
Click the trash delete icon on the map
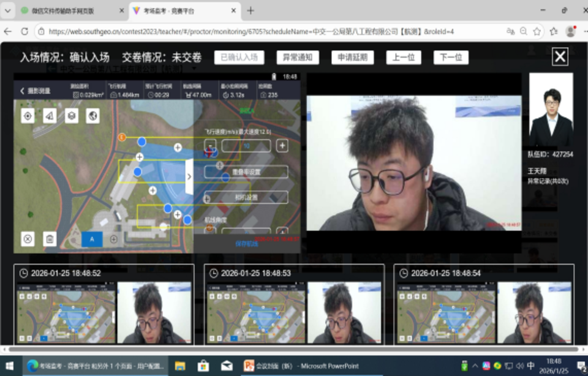[50, 239]
